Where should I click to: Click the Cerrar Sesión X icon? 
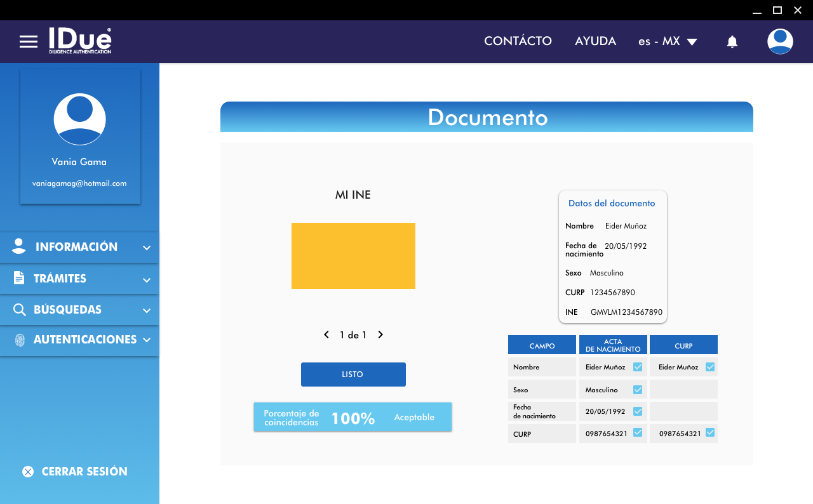tap(28, 472)
